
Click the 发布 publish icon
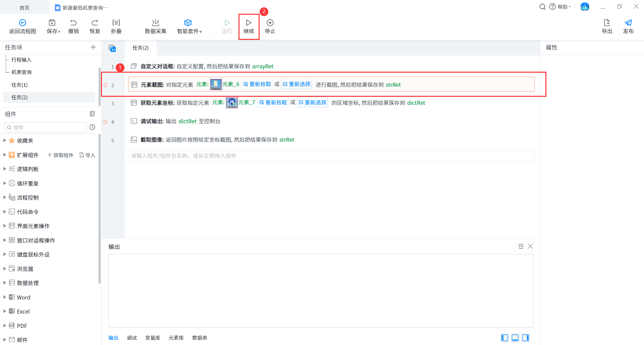(x=628, y=23)
